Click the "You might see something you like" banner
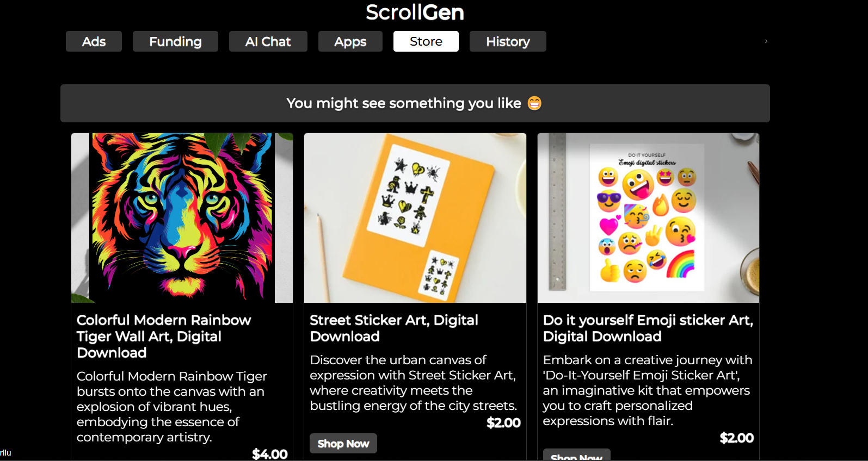 (x=403, y=103)
